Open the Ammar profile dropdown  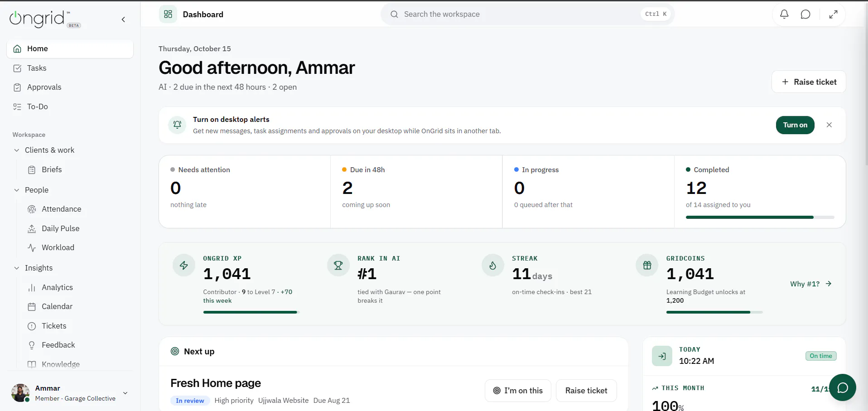pos(125,393)
